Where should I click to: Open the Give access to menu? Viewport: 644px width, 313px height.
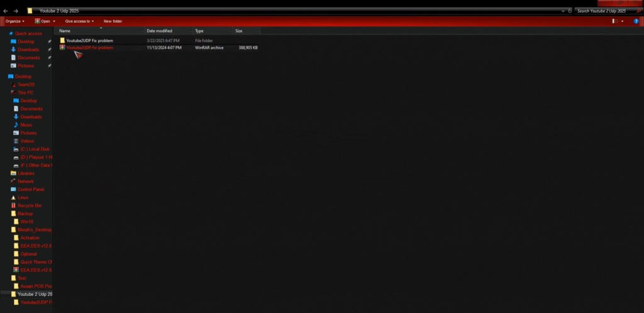79,21
